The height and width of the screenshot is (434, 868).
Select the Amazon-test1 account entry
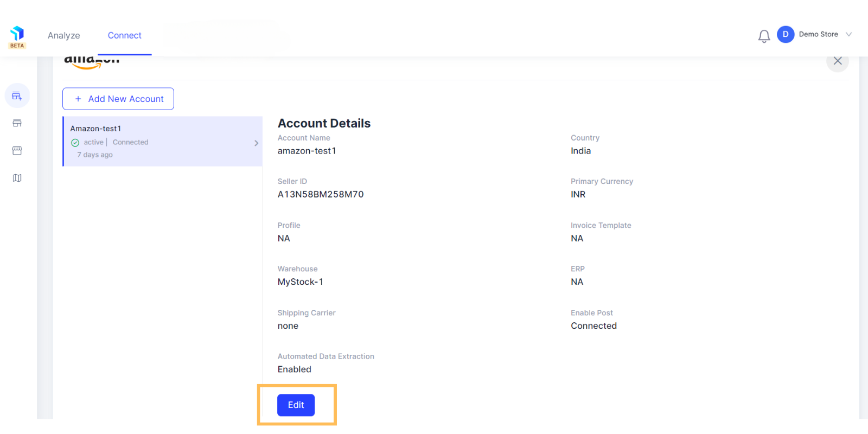coord(163,141)
